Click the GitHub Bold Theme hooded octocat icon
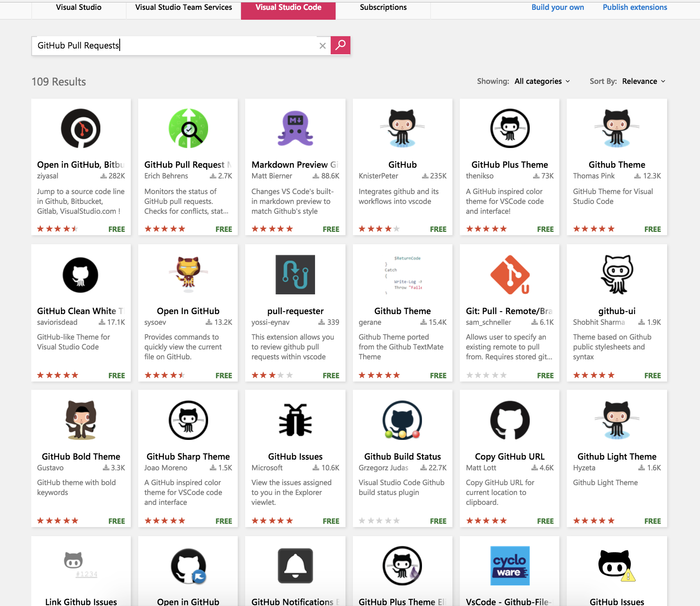Image resolution: width=700 pixels, height=606 pixels. tap(81, 420)
